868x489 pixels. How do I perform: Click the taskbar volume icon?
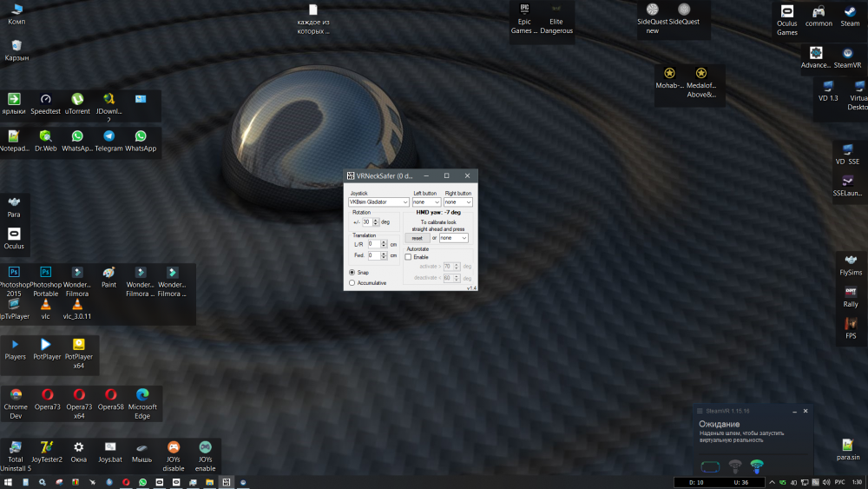click(826, 482)
